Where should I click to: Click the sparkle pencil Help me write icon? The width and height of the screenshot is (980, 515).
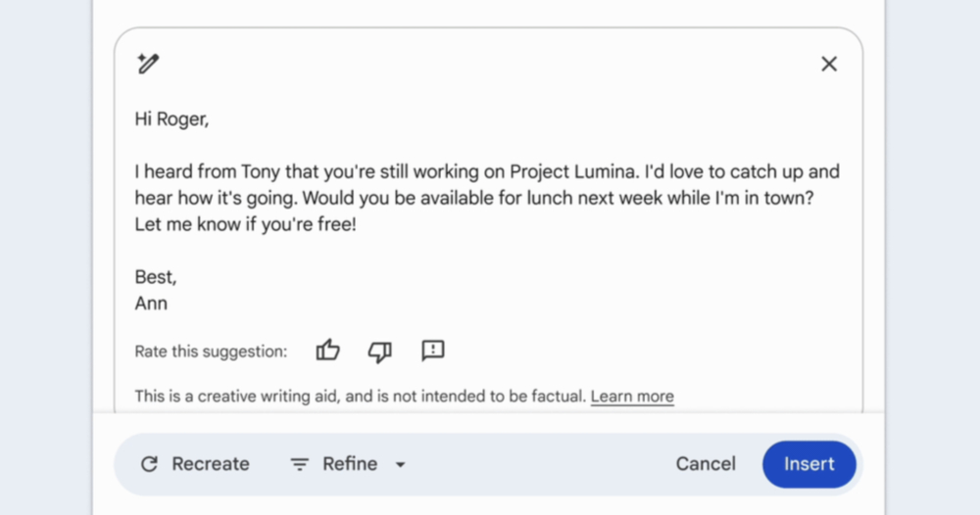(148, 63)
